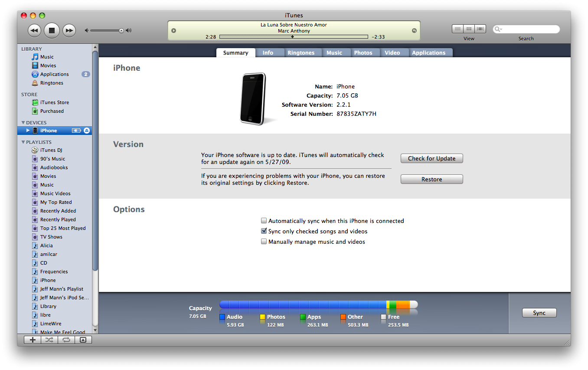
Task: Switch to the Summary tab
Action: [236, 53]
